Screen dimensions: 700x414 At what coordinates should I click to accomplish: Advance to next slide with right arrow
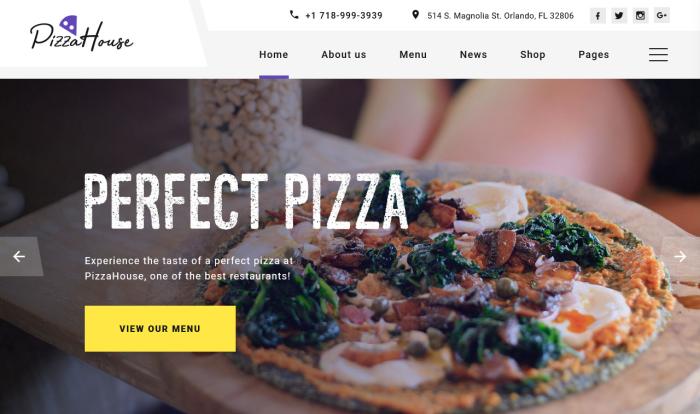click(x=680, y=256)
